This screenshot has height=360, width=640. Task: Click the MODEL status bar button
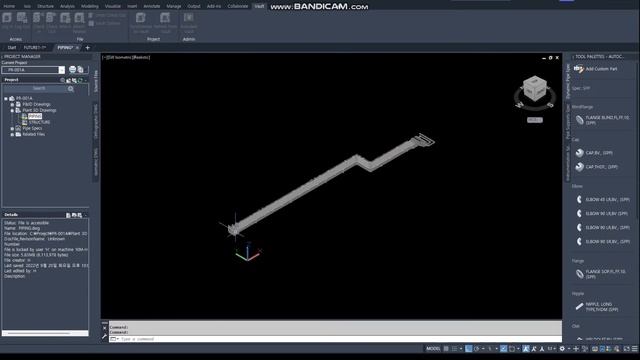433,349
